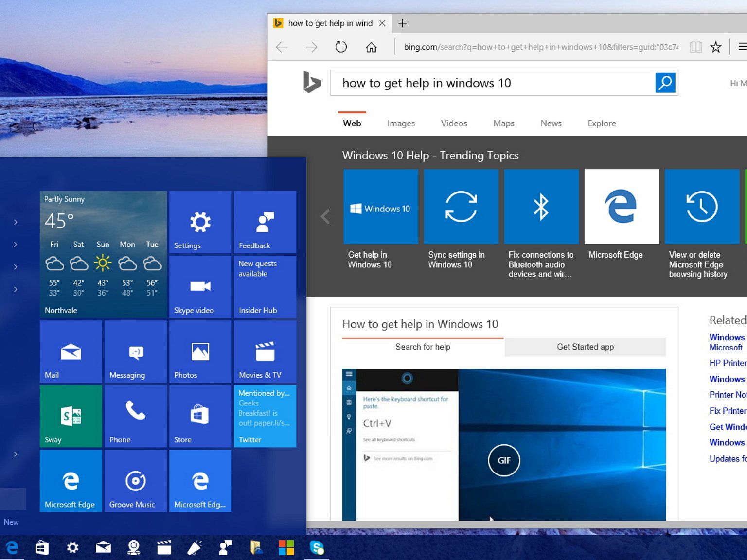The width and height of the screenshot is (747, 560).
Task: Open the Photos tile
Action: (x=200, y=351)
